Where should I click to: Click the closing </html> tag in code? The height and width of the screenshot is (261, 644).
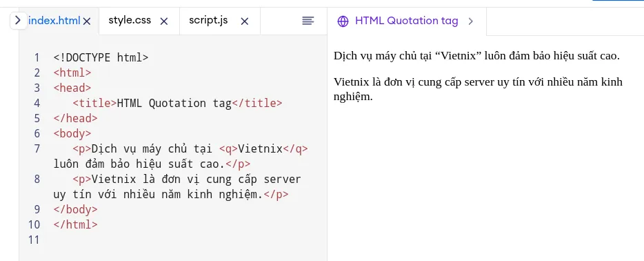(76, 225)
